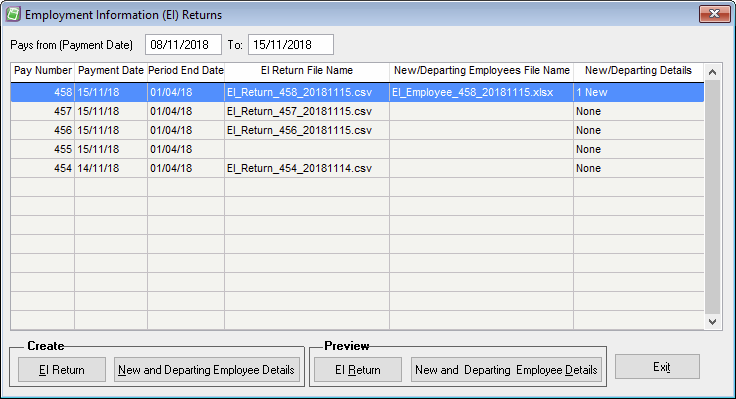This screenshot has height=399, width=736.
Task: Click the scrollbar up arrow
Action: click(x=713, y=72)
